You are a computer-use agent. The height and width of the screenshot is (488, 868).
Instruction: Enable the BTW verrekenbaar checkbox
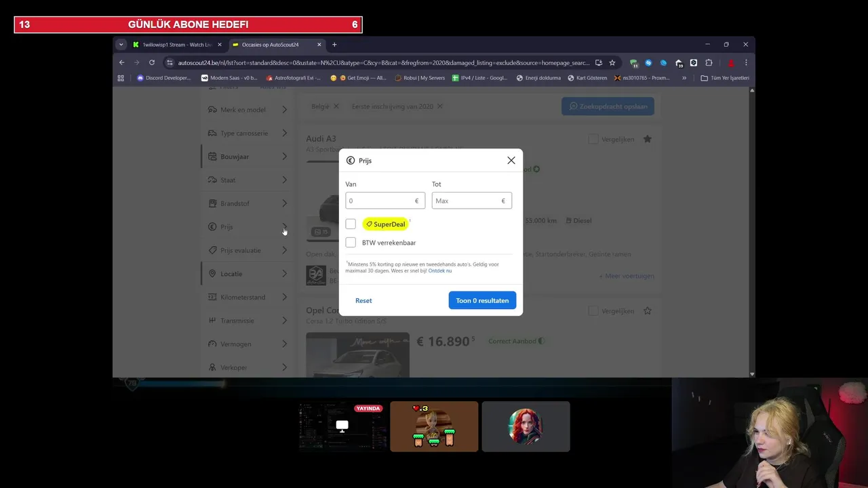[x=351, y=242]
